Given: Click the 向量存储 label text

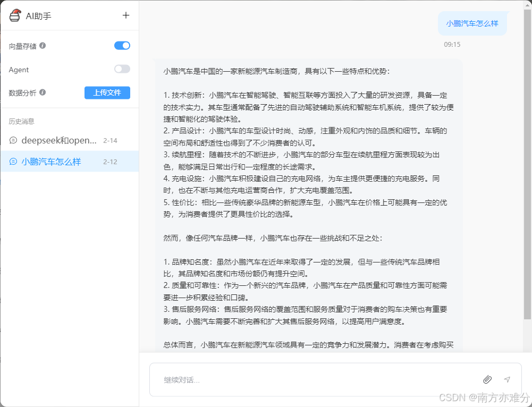Looking at the screenshot, I should 22,46.
